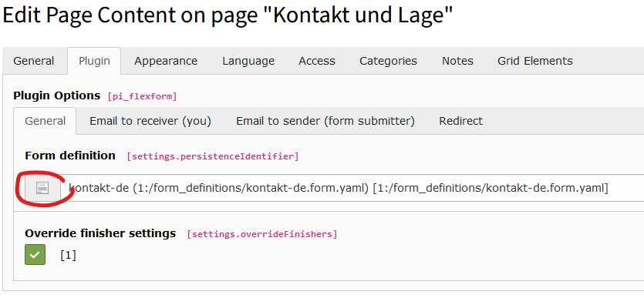
Task: Open the Email to receiver (you) tab
Action: coord(150,122)
